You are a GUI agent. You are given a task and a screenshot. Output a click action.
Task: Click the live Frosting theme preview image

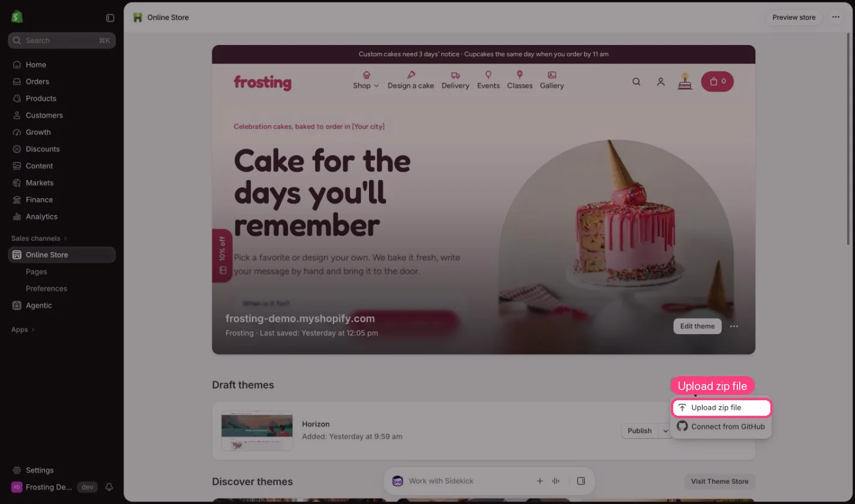pos(484,200)
